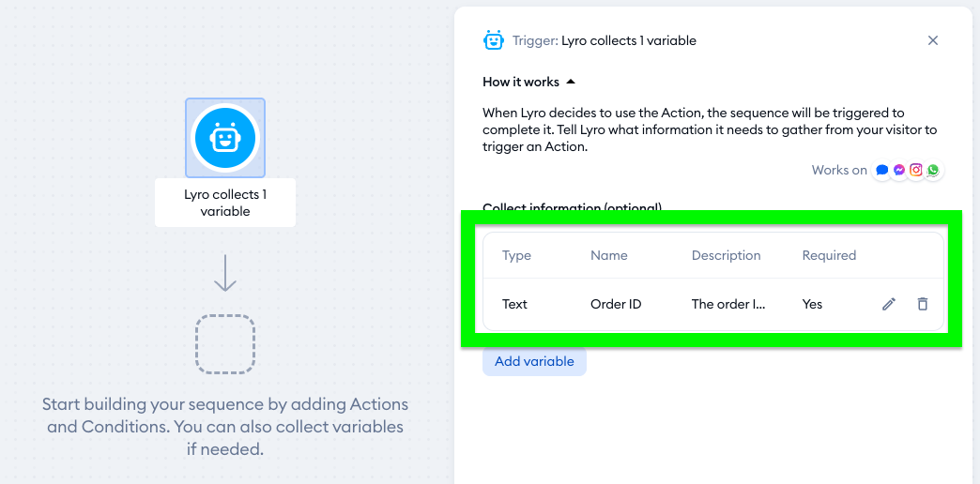Screen dimensions: 980x484
Task: Click the Name column header
Action: tap(609, 255)
